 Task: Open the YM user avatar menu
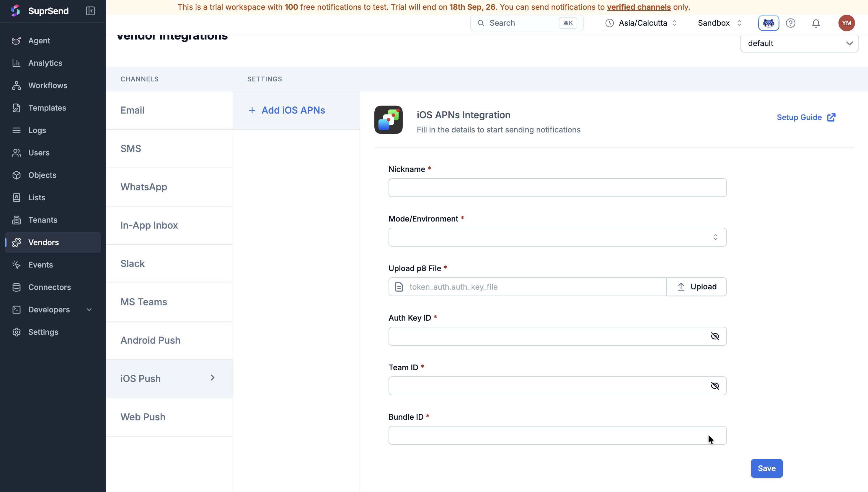846,23
